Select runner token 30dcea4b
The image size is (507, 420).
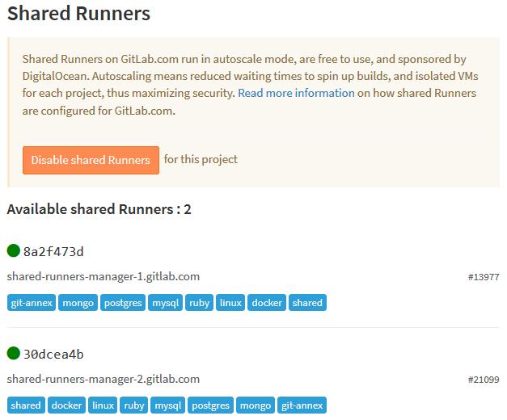coord(53,355)
